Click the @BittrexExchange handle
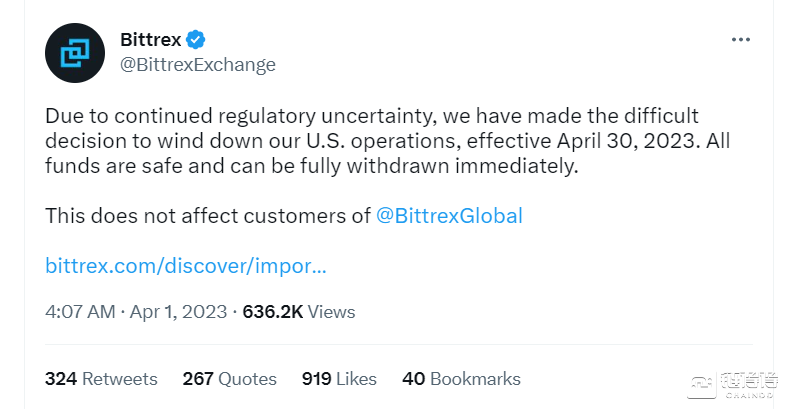 pos(197,65)
